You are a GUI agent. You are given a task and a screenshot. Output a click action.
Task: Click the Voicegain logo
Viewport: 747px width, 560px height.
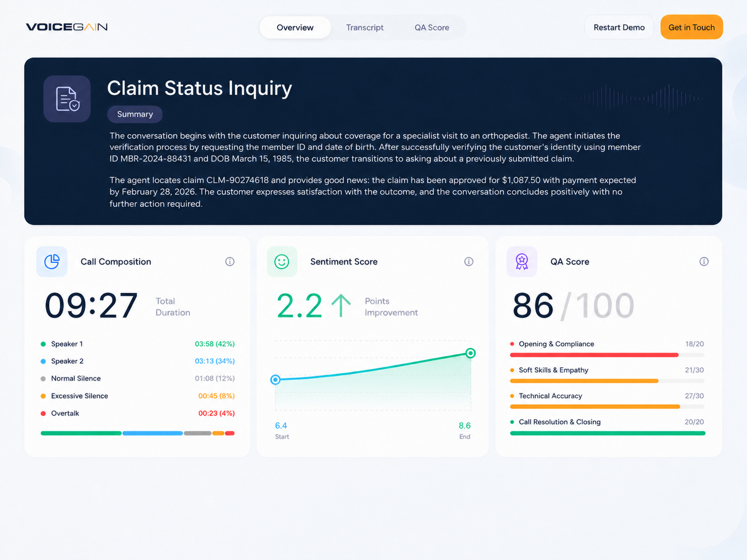(x=67, y=27)
